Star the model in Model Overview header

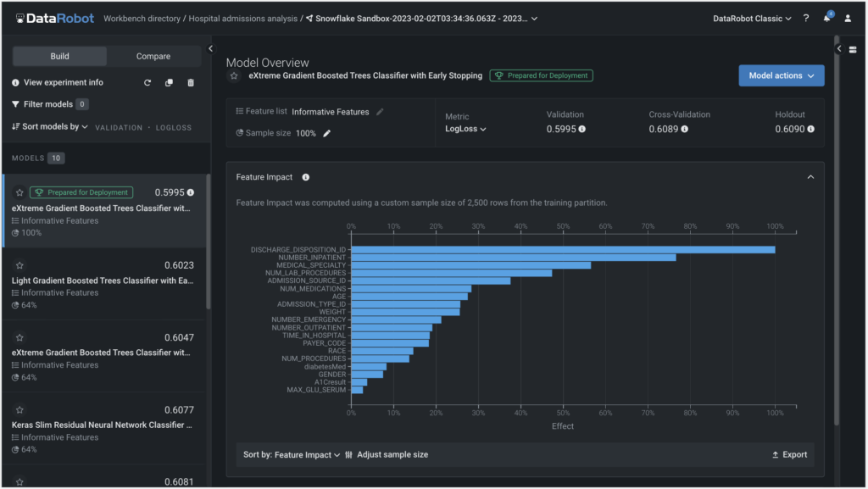pos(234,75)
